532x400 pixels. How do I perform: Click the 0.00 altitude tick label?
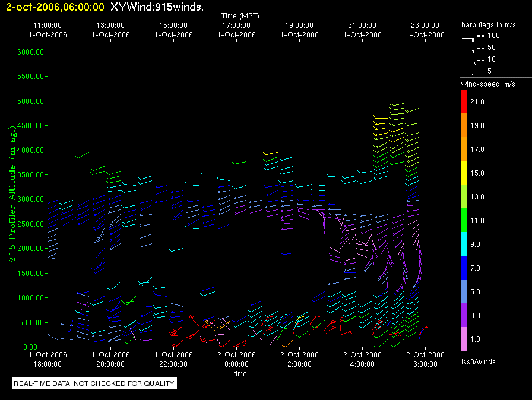click(30, 347)
